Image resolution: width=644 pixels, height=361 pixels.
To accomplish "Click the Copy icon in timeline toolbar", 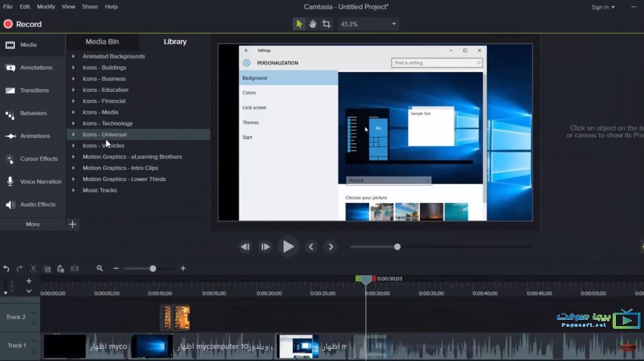I will point(47,269).
